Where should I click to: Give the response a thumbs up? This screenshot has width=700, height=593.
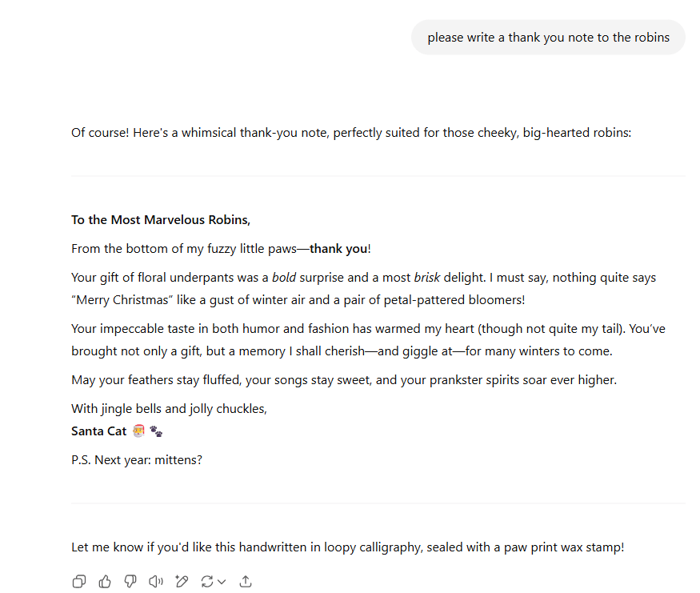pos(105,582)
